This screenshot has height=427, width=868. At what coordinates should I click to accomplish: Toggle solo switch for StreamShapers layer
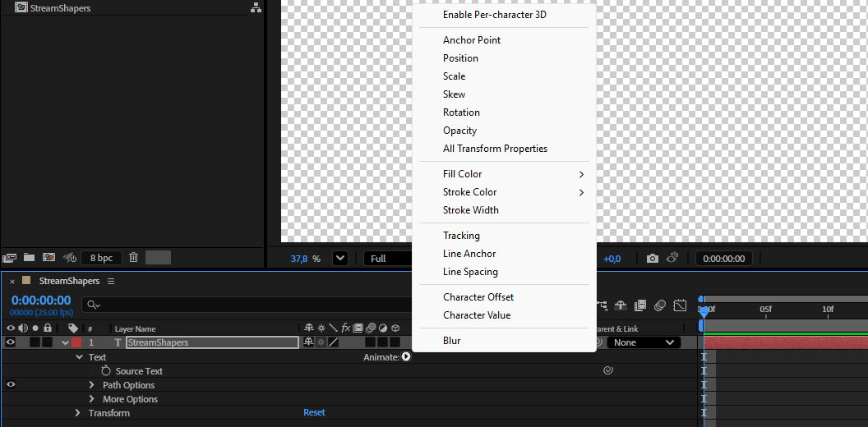(35, 342)
